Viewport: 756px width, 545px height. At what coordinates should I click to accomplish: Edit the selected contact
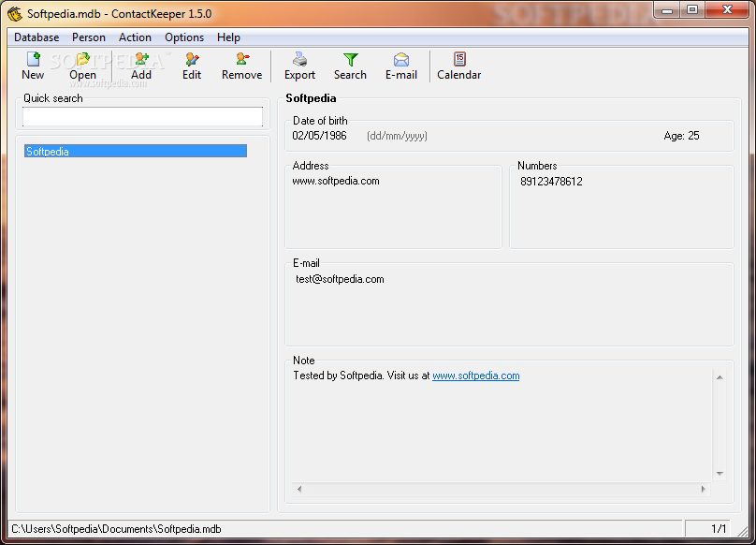[x=192, y=66]
